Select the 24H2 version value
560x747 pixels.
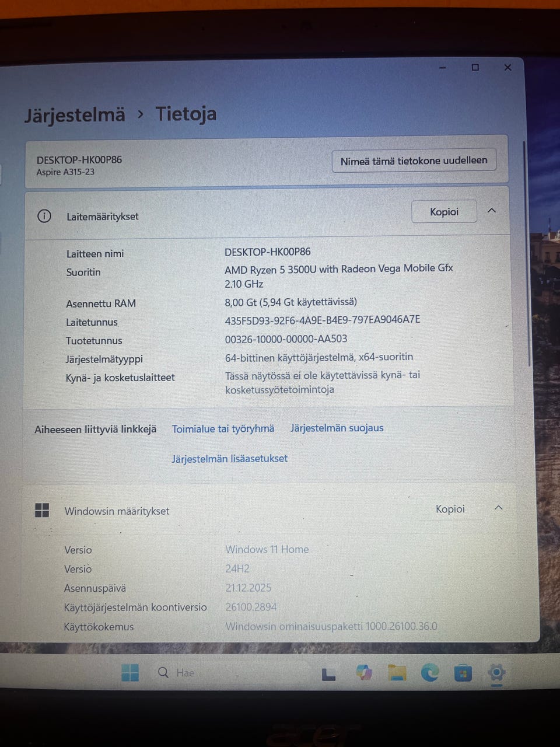tap(237, 568)
